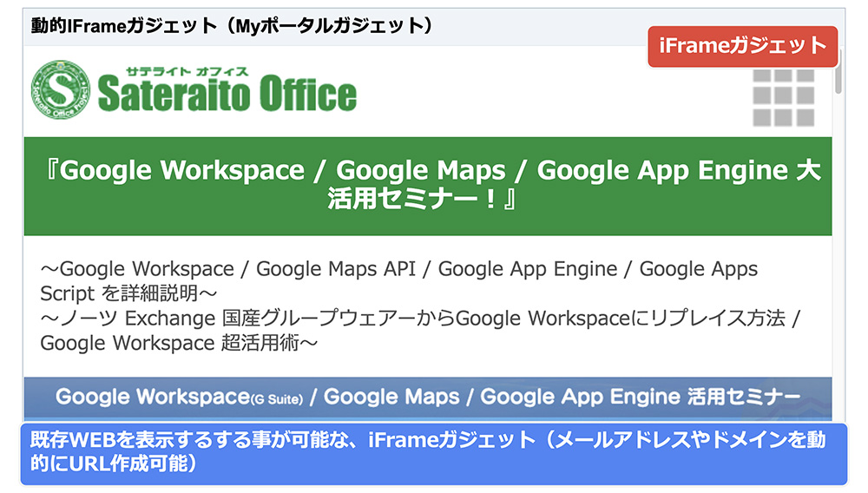Screen dimensions: 868x493
Task: Click the text line starting with ～ノーツ Exchange
Action: click(x=420, y=319)
